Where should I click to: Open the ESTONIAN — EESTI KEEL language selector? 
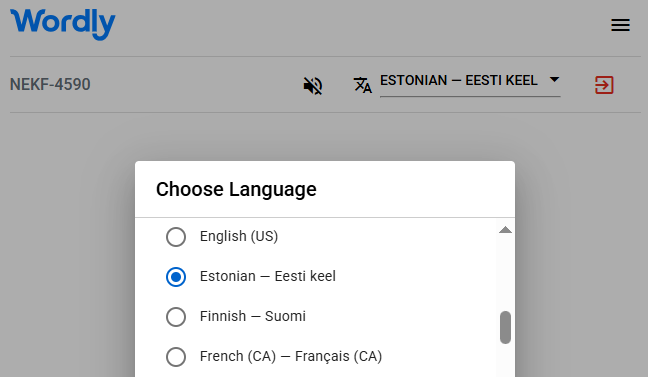470,84
